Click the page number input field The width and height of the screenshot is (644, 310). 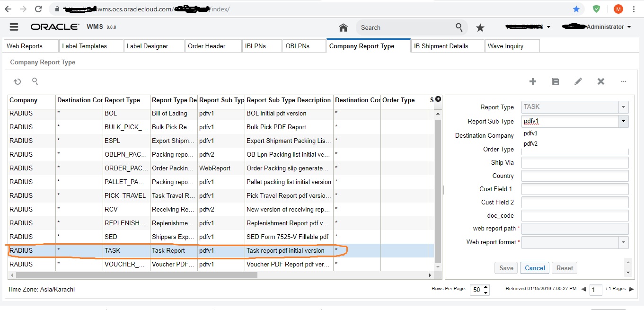tap(596, 290)
